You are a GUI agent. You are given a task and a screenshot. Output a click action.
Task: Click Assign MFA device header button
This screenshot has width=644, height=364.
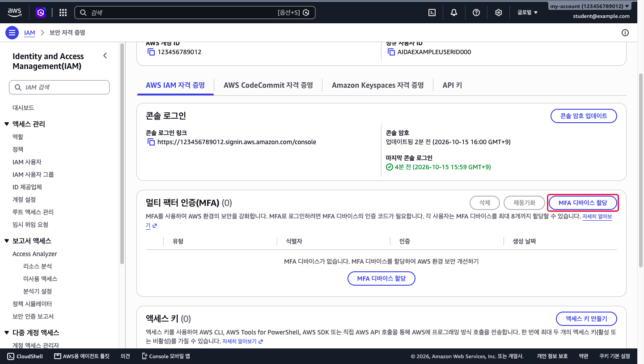click(583, 203)
